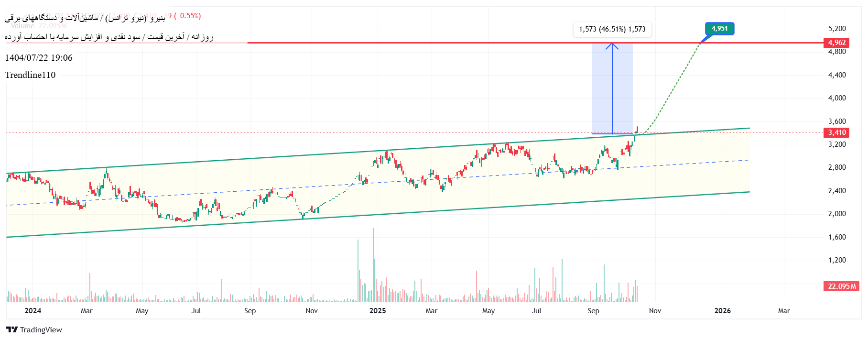Click the 2025 label on the time axis

(378, 311)
